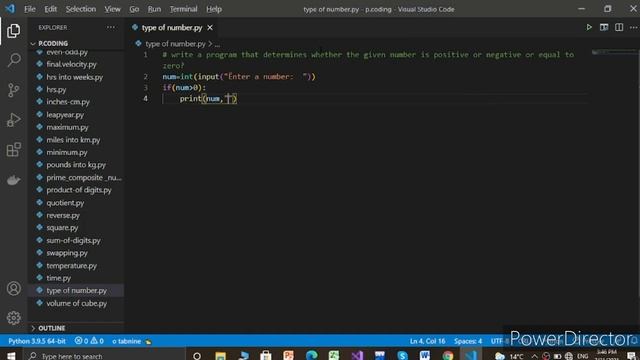
Task: Click type of number.py breadcrumb
Action: tap(176, 44)
